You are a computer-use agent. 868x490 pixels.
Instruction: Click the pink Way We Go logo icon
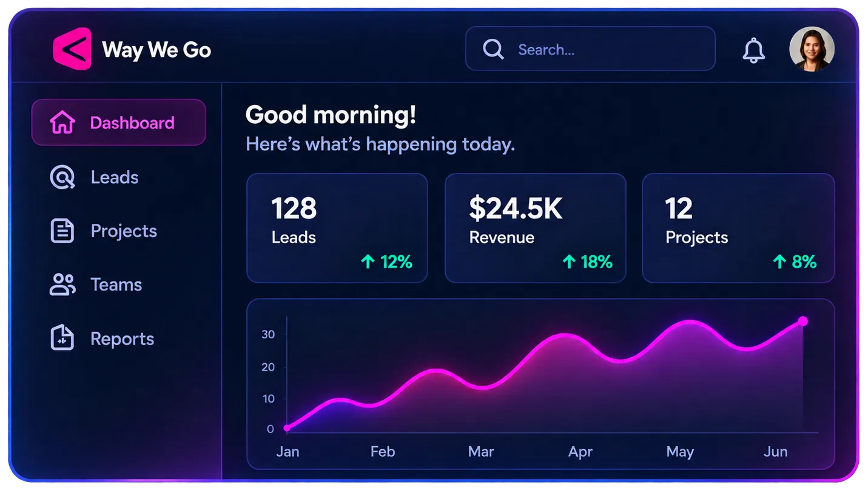(x=72, y=49)
